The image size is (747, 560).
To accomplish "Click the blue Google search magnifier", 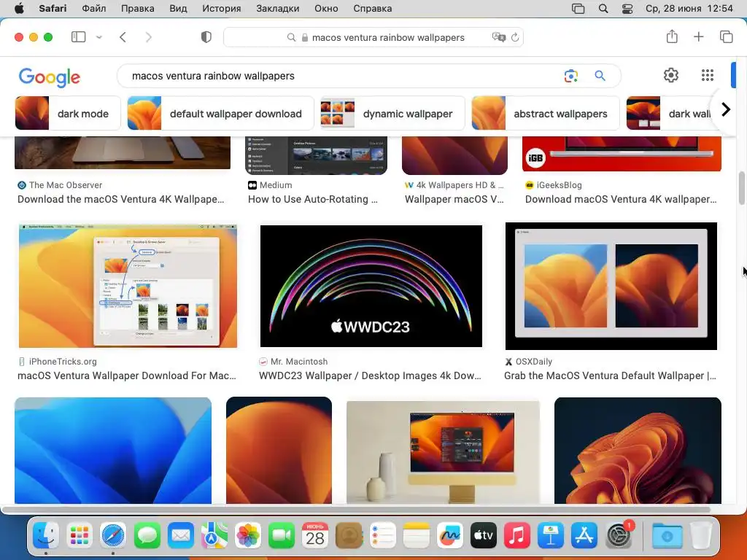I will pos(600,76).
